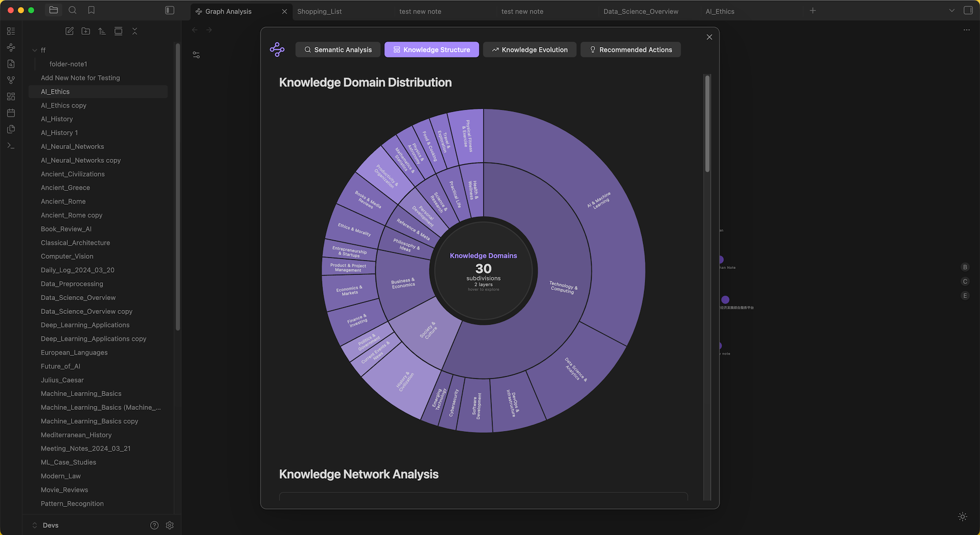Viewport: 980px width, 535px height.
Task: Open the more options ellipsis menu
Action: click(x=966, y=30)
